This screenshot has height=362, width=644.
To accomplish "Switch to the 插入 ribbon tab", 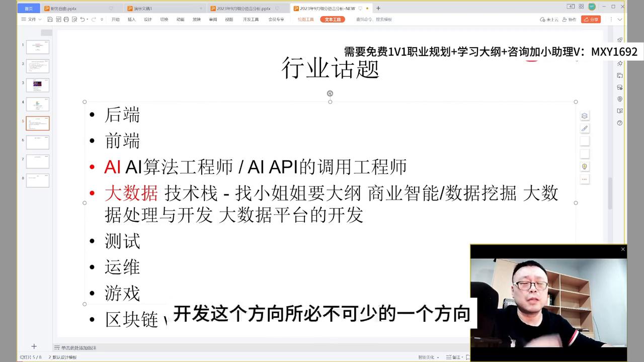I will [133, 19].
